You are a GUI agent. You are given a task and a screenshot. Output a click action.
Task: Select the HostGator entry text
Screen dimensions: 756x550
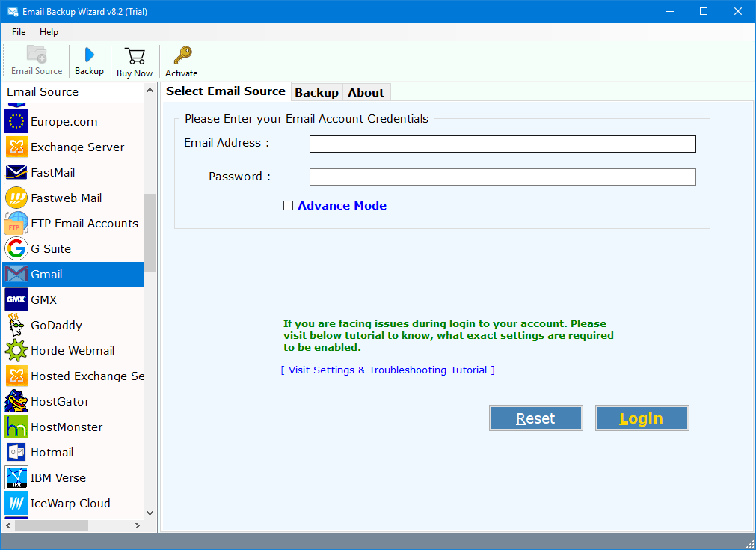61,402
